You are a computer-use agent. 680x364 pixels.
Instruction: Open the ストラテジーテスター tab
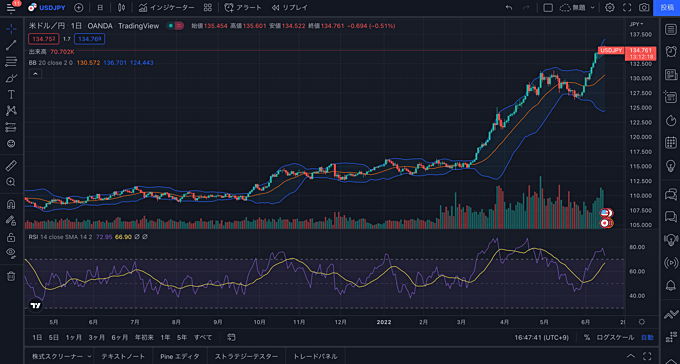pos(246,356)
